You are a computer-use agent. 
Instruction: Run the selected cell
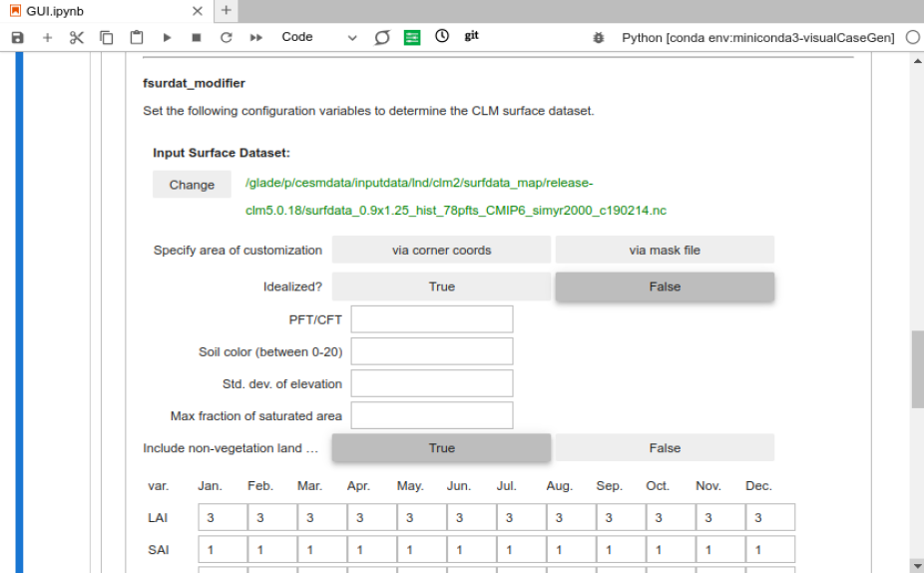pyautogui.click(x=167, y=37)
